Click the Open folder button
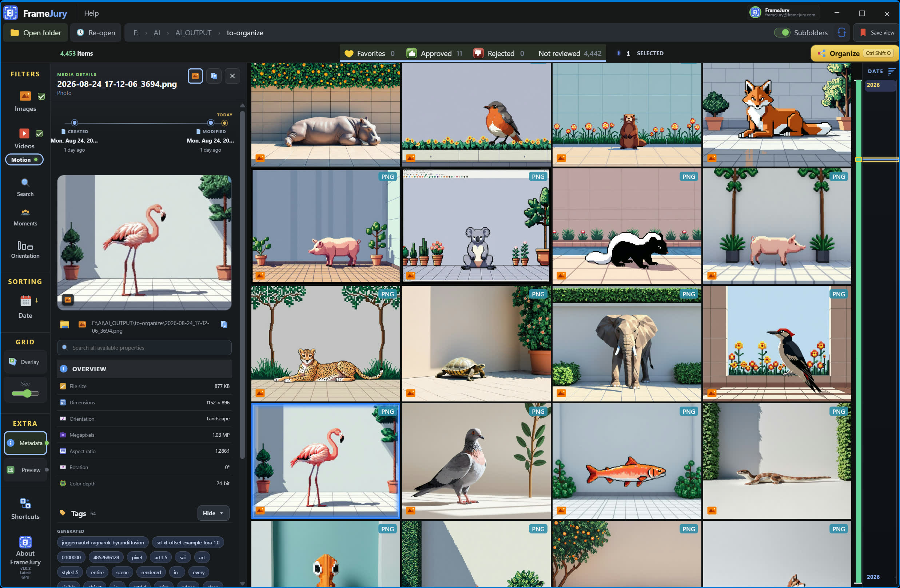This screenshot has width=900, height=588. [36, 32]
